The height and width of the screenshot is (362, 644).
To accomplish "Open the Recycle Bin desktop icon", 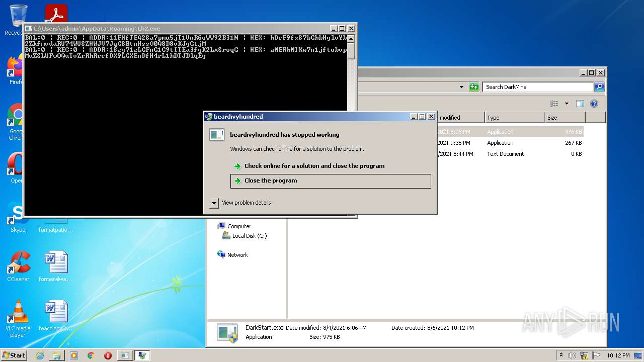I will coord(18,20).
